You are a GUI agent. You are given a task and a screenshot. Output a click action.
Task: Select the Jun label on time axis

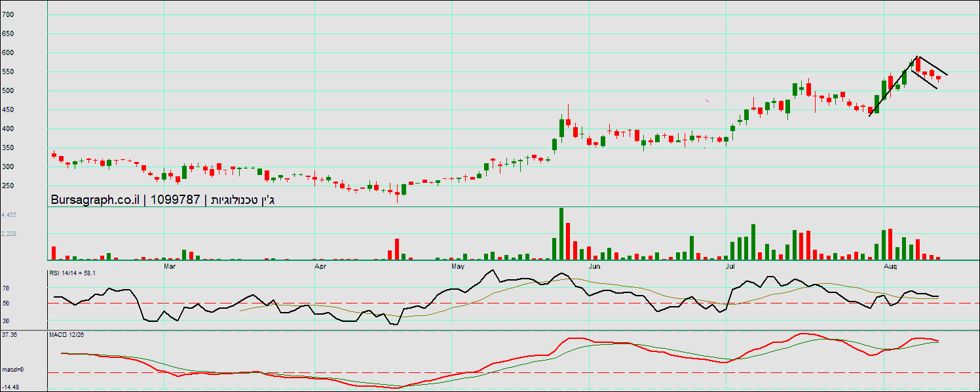point(594,267)
